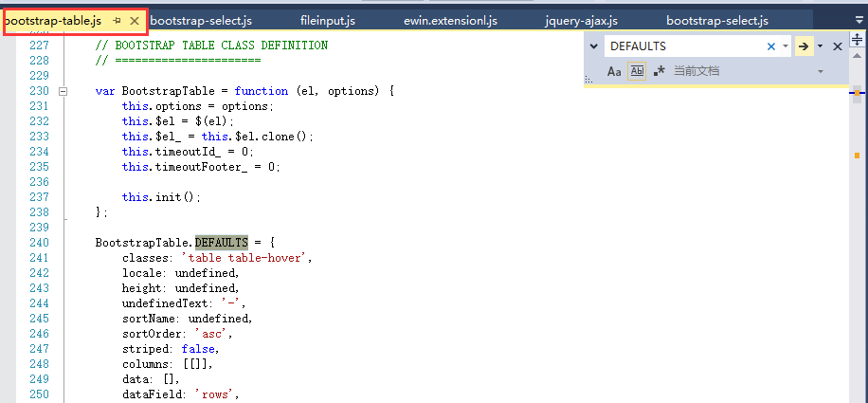Click line number 227

tap(39, 46)
